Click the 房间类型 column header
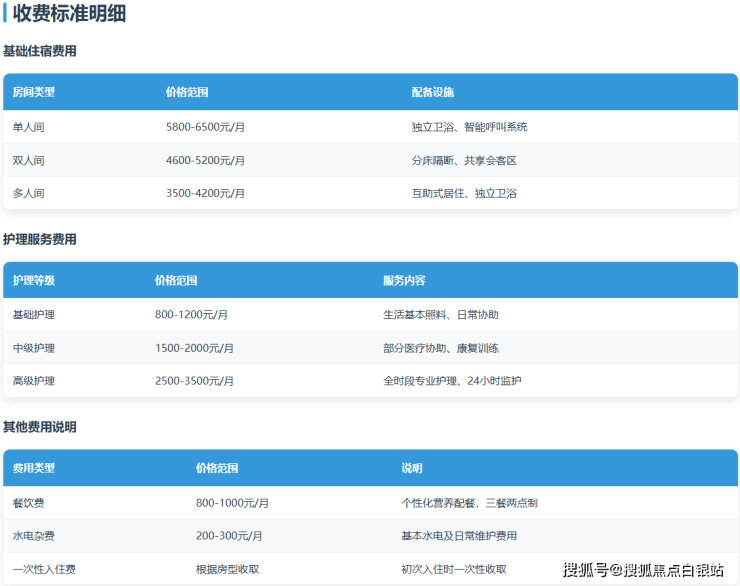The height and width of the screenshot is (586, 740). click(33, 92)
